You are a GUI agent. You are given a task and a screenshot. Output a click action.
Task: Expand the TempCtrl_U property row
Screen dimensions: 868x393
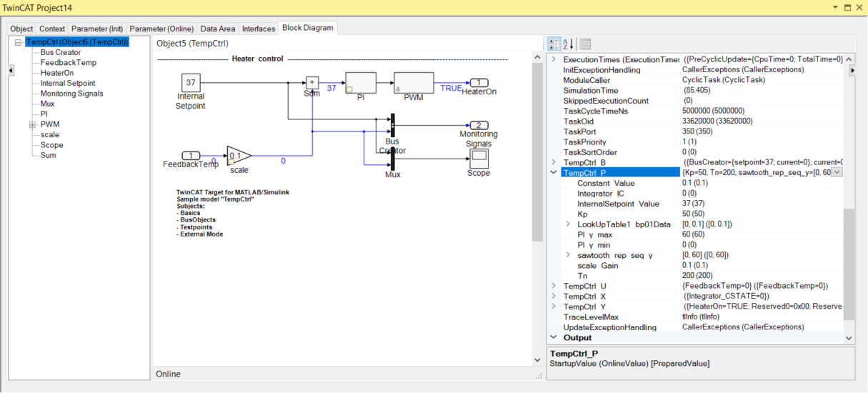click(x=554, y=286)
